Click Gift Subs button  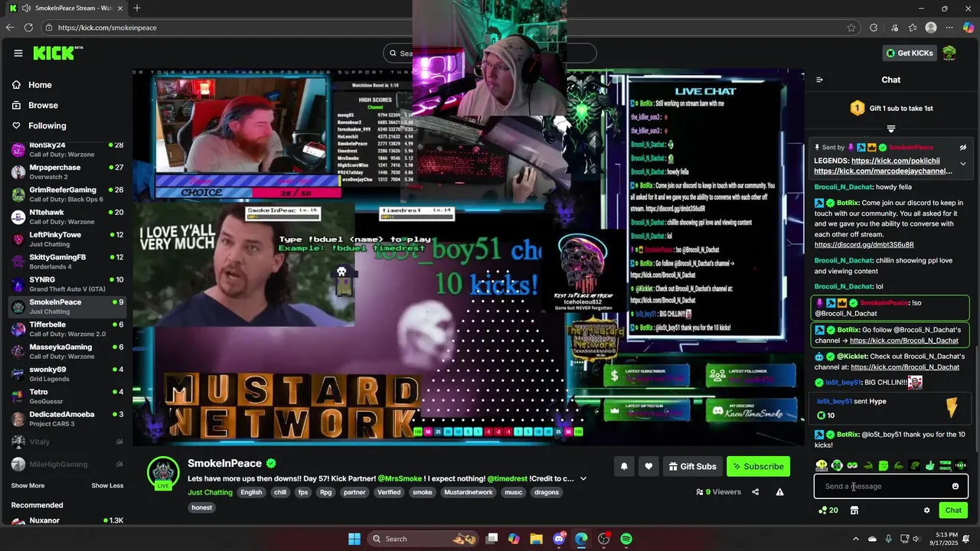[x=692, y=466]
